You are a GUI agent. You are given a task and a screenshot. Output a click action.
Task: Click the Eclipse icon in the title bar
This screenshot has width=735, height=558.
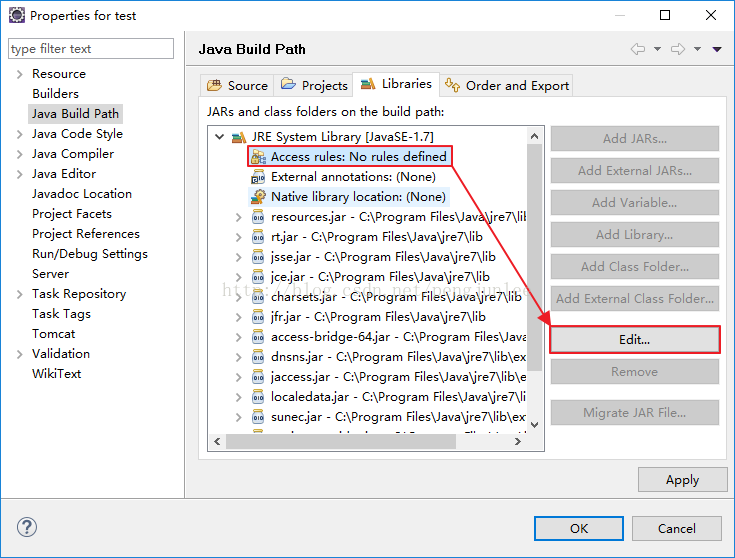coord(16,15)
